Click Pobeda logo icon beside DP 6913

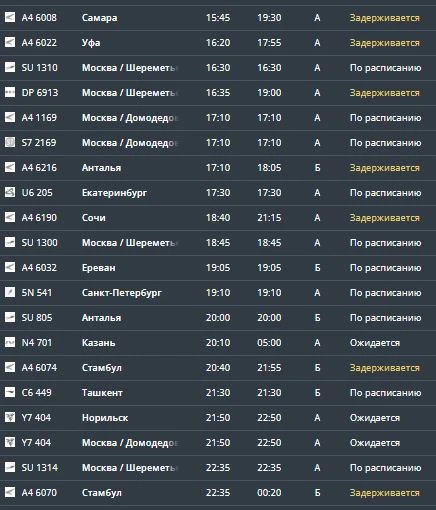pos(10,92)
